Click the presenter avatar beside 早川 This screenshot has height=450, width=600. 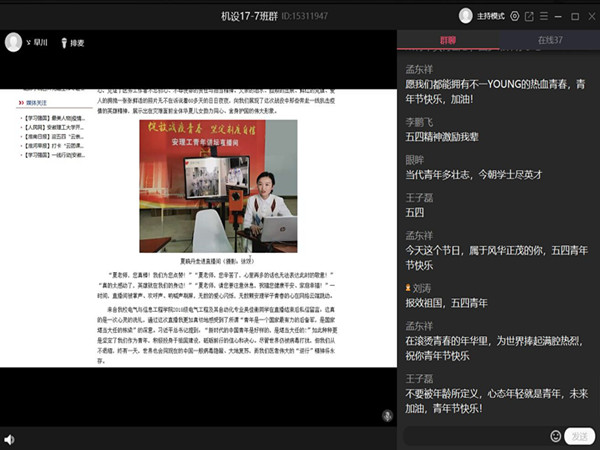click(14, 43)
